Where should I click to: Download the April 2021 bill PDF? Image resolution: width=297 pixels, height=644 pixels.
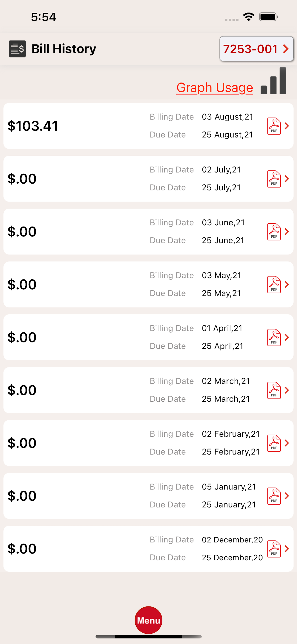pos(274,337)
